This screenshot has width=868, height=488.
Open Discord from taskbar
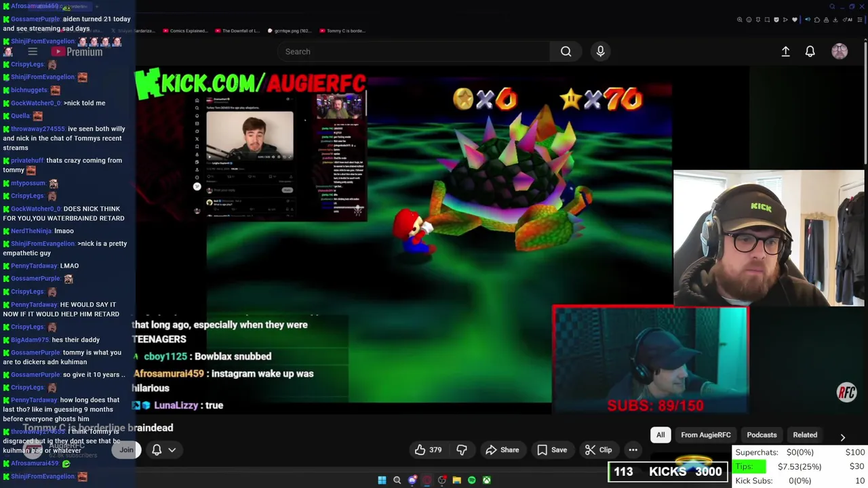pyautogui.click(x=412, y=481)
